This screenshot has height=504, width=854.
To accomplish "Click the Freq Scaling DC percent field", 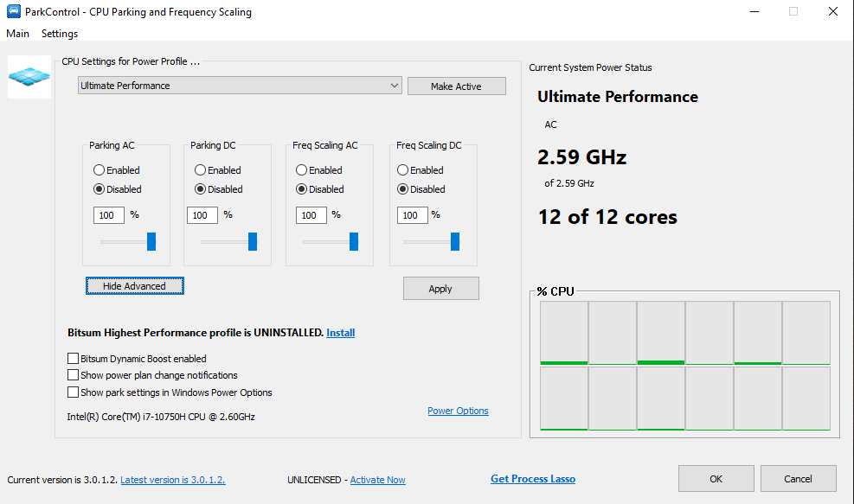I will click(413, 215).
